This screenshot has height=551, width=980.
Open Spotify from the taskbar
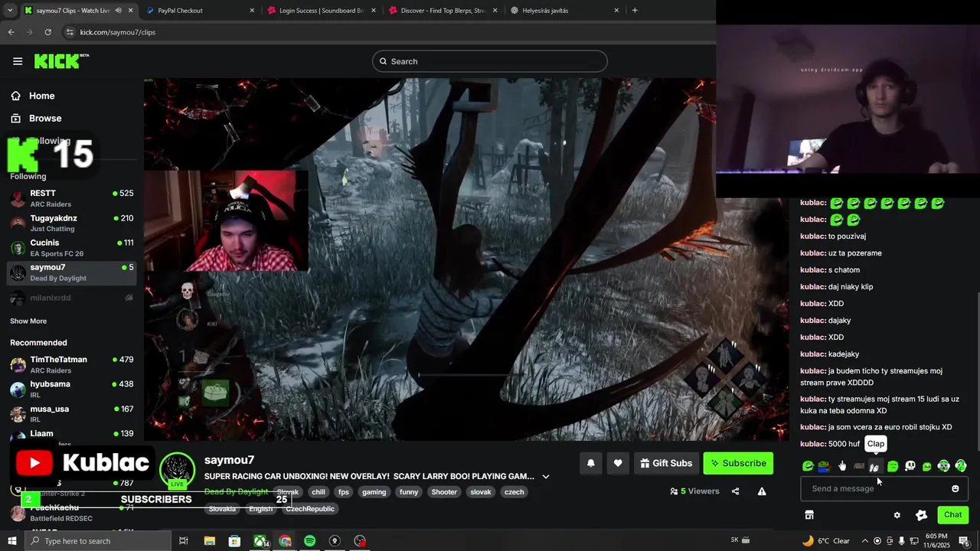pyautogui.click(x=309, y=541)
